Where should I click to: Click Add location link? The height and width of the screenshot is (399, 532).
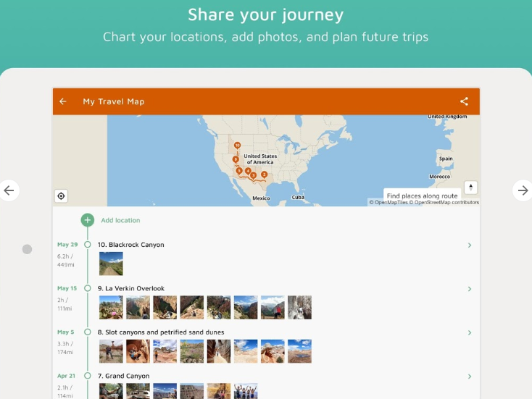(120, 220)
